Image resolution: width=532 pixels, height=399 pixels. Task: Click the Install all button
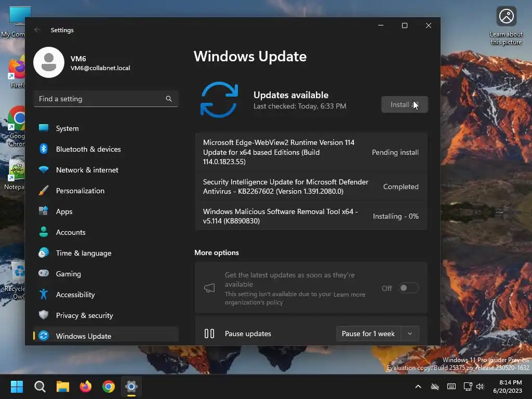404,104
